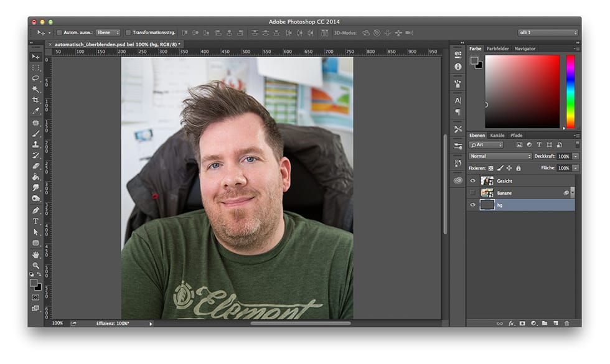Toggle lock position

click(509, 169)
